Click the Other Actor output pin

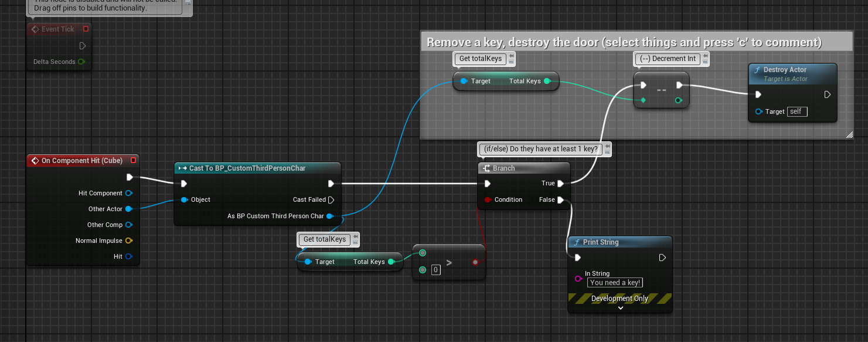click(x=128, y=209)
